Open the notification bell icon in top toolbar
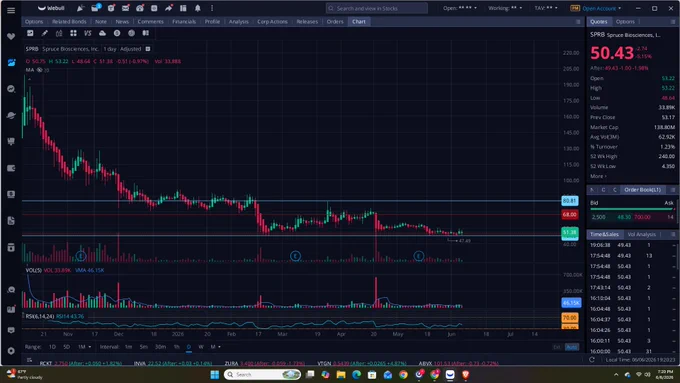 click(198, 8)
